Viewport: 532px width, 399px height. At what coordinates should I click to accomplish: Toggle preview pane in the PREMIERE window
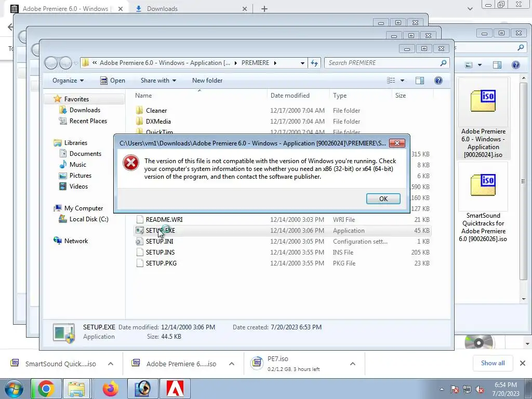pyautogui.click(x=420, y=81)
